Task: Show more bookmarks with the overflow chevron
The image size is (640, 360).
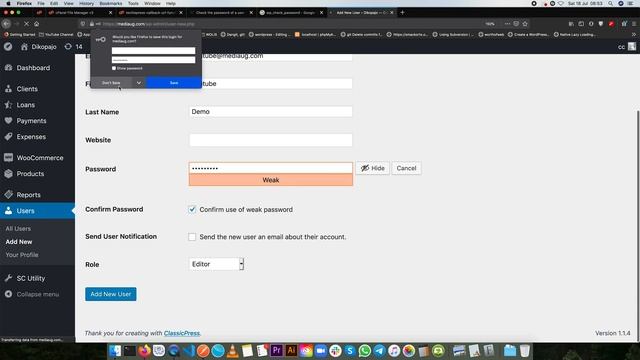Action: click(x=634, y=35)
